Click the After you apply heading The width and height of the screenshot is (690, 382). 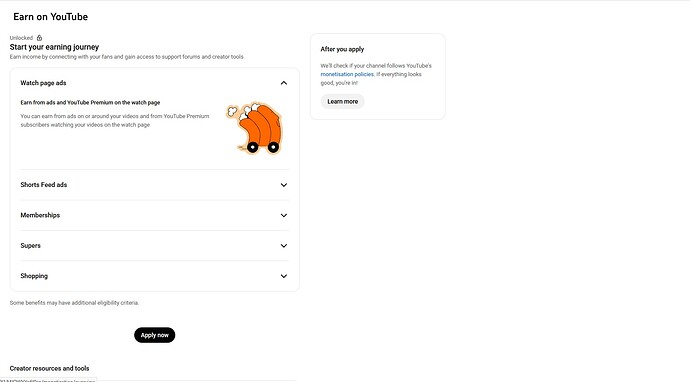tap(342, 49)
